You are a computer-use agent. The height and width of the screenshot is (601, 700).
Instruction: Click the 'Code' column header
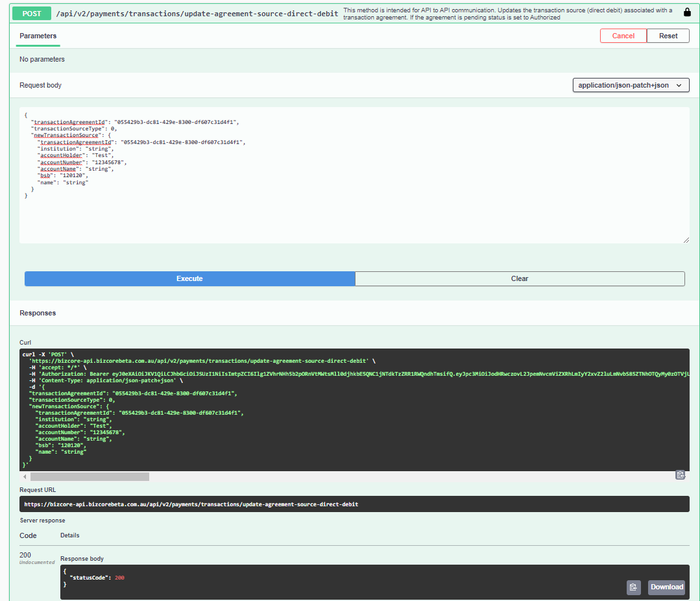point(28,535)
